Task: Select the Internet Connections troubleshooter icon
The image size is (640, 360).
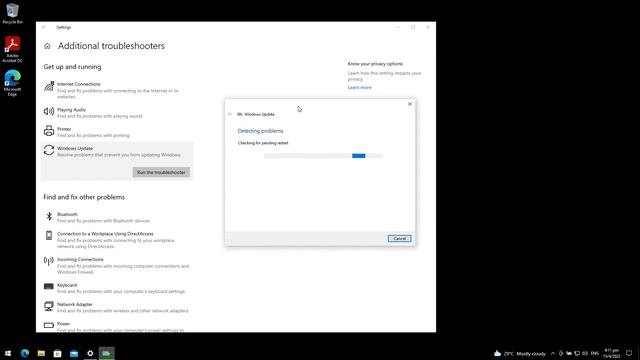Action: tap(49, 86)
